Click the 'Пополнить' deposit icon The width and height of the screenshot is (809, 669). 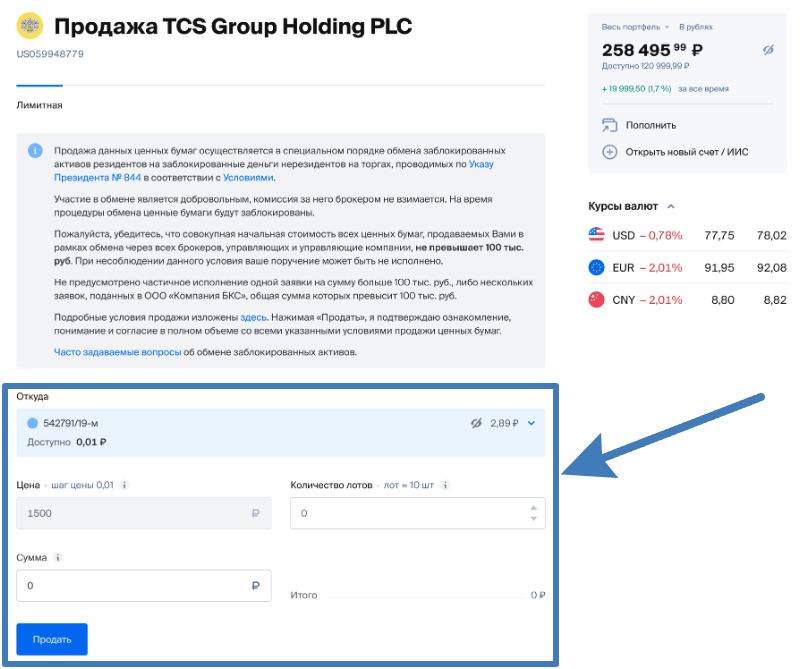(x=609, y=125)
